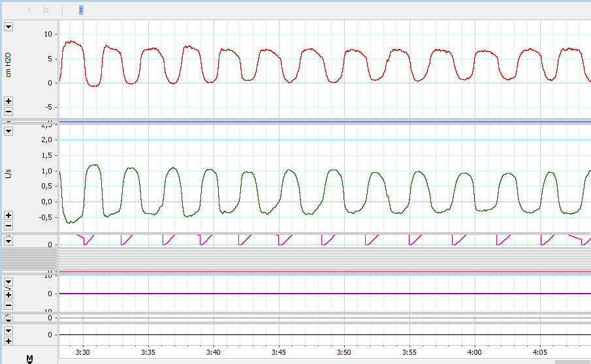Compress vertical scale of the purple flat-line channel
The width and height of the screenshot is (591, 364).
(x=8, y=305)
